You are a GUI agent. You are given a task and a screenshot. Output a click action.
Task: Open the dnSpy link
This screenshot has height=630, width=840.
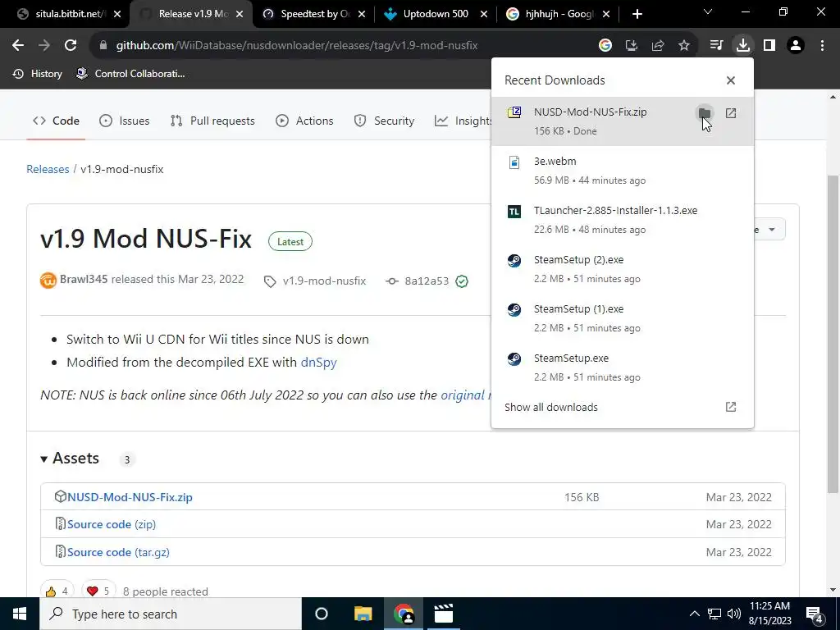319,363
